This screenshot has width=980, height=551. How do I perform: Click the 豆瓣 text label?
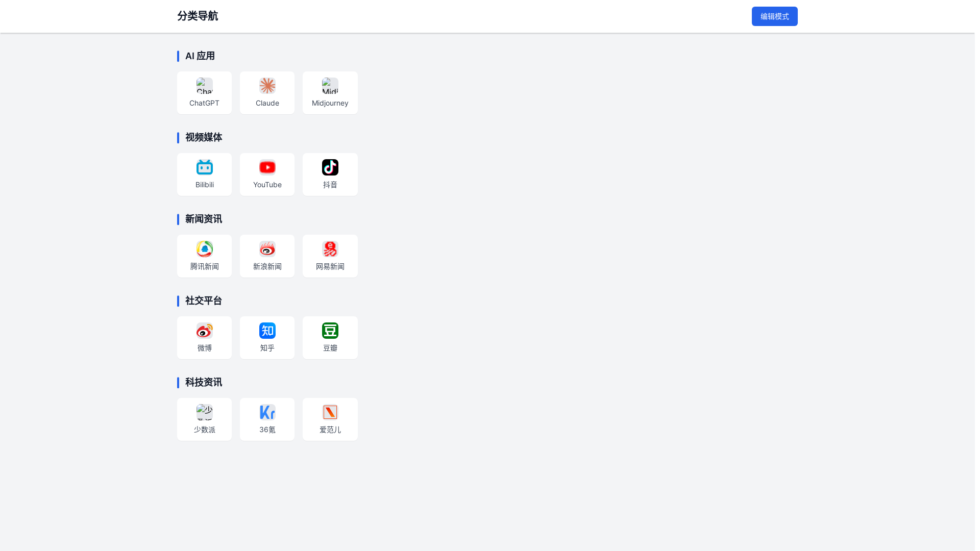[330, 348]
